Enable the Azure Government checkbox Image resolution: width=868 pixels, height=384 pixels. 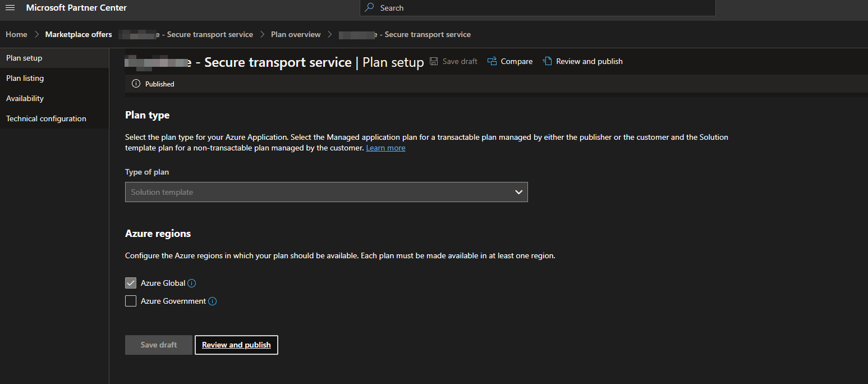tap(131, 301)
